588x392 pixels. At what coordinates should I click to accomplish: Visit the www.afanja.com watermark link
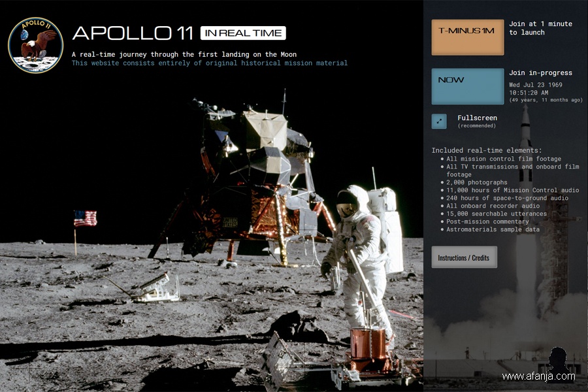coord(539,376)
